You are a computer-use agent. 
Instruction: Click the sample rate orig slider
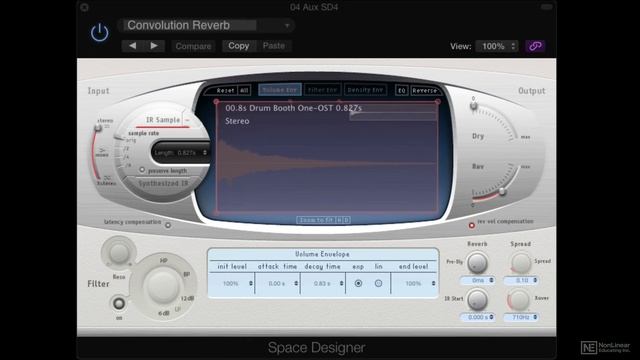pyautogui.click(x=119, y=139)
